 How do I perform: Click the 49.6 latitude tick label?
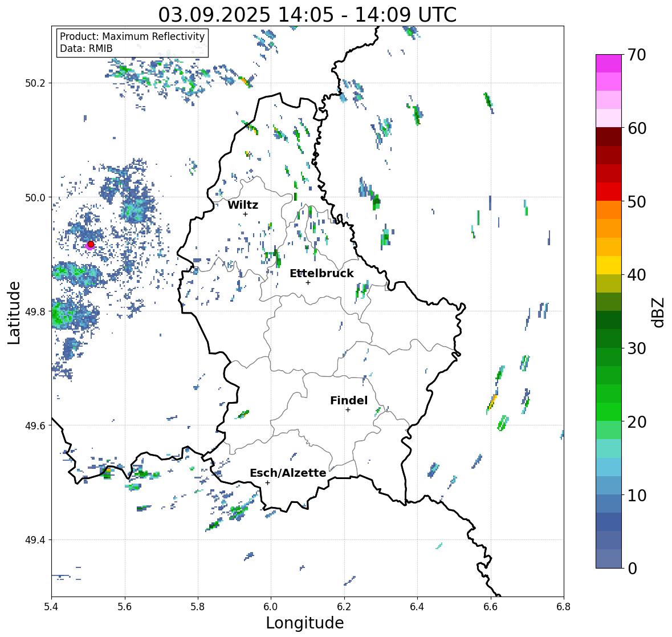coord(35,425)
